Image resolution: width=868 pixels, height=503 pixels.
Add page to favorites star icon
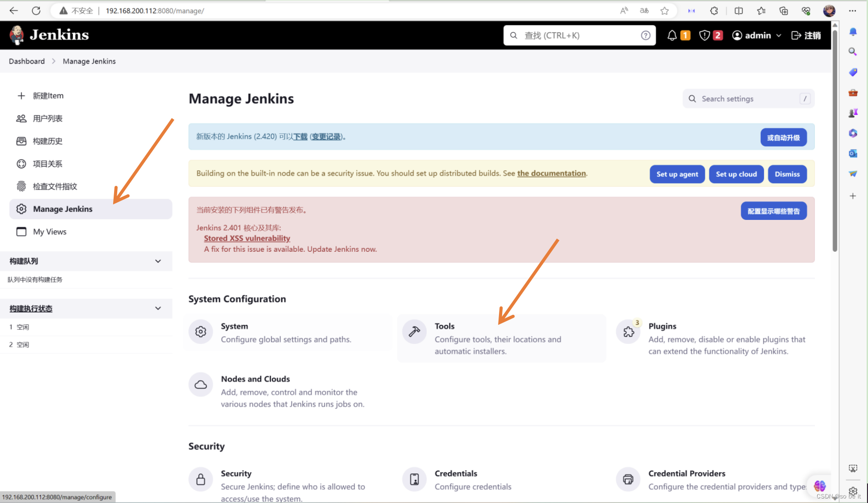(x=664, y=10)
